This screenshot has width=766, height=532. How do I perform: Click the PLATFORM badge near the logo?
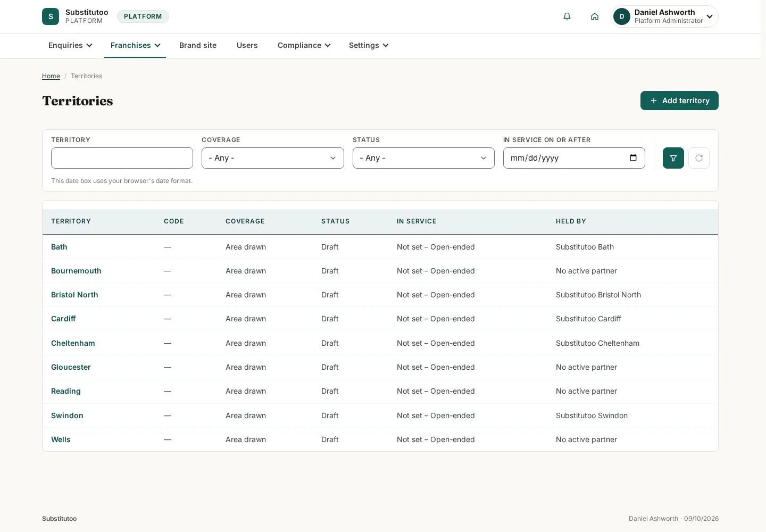point(143,16)
